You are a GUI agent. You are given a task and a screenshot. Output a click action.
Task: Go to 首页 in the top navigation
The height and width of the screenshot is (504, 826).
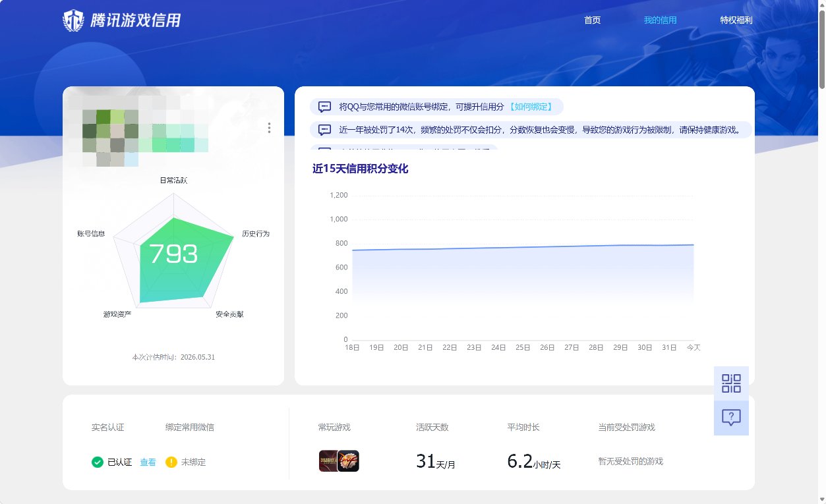[593, 20]
